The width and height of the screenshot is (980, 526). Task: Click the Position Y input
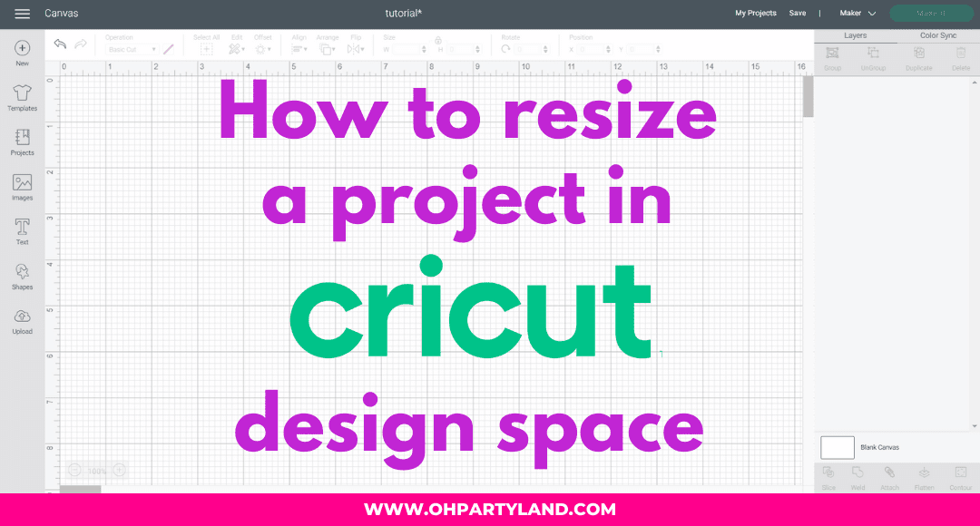pyautogui.click(x=641, y=49)
